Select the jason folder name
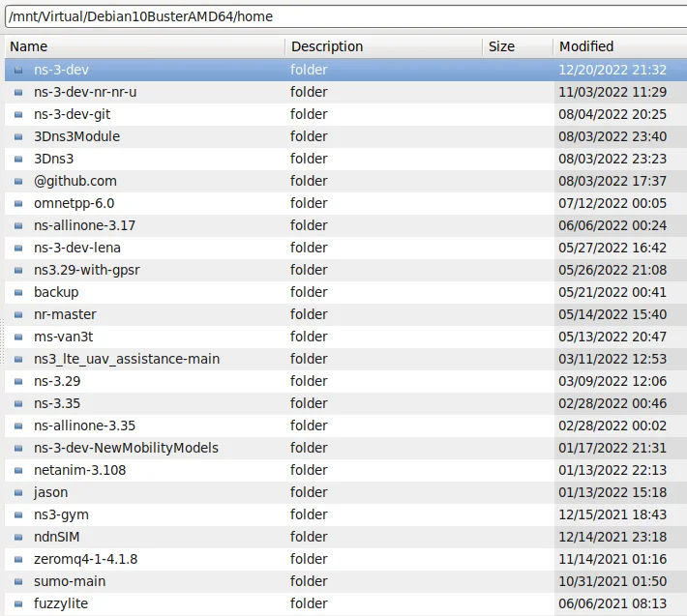This screenshot has width=687, height=616. (51, 492)
